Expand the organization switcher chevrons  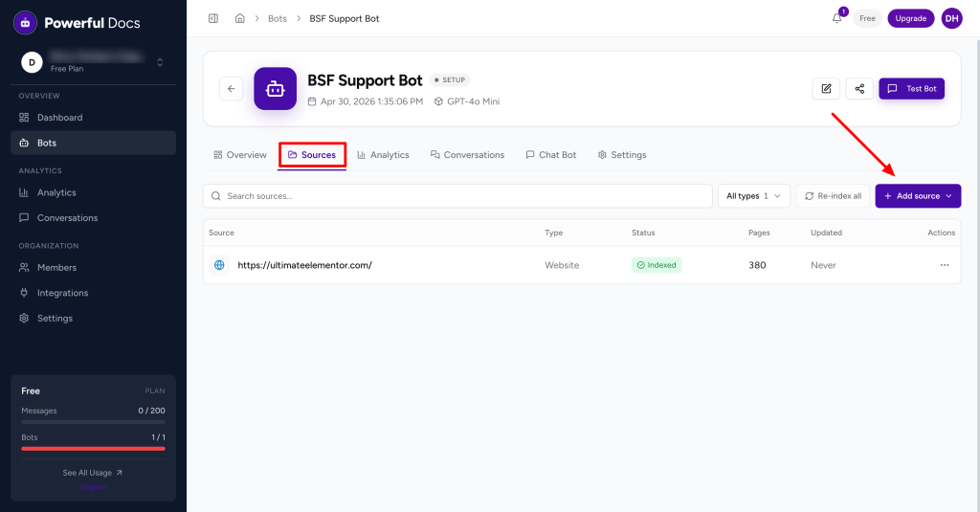pyautogui.click(x=160, y=62)
